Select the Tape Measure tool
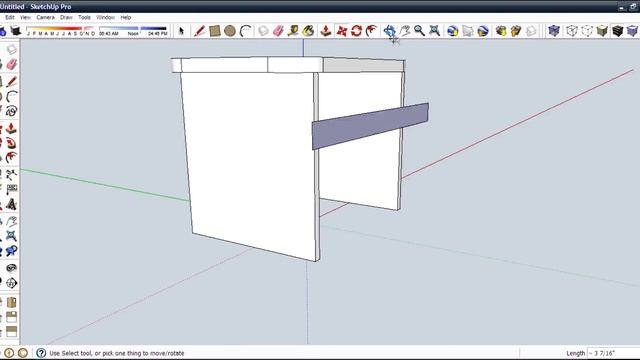This screenshot has height=360, width=640. pyautogui.click(x=293, y=31)
